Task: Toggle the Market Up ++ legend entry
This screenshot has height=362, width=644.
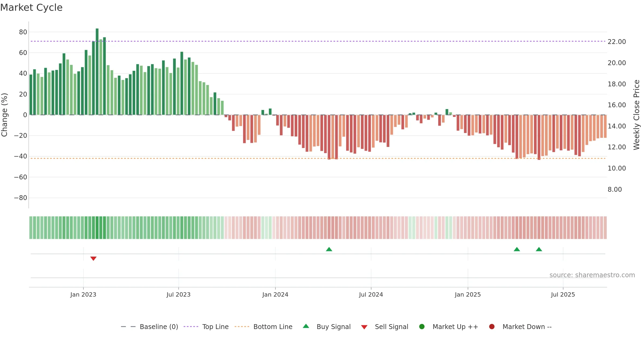Action: (x=448, y=327)
